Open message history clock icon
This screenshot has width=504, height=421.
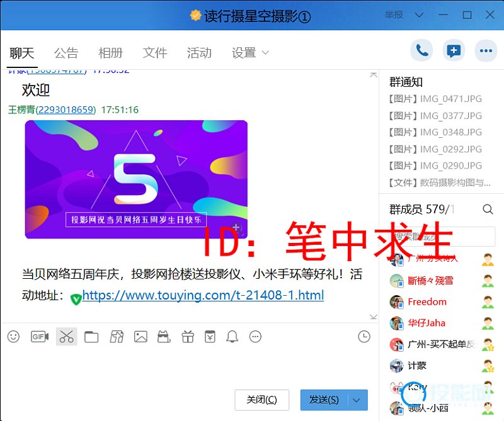(x=364, y=337)
